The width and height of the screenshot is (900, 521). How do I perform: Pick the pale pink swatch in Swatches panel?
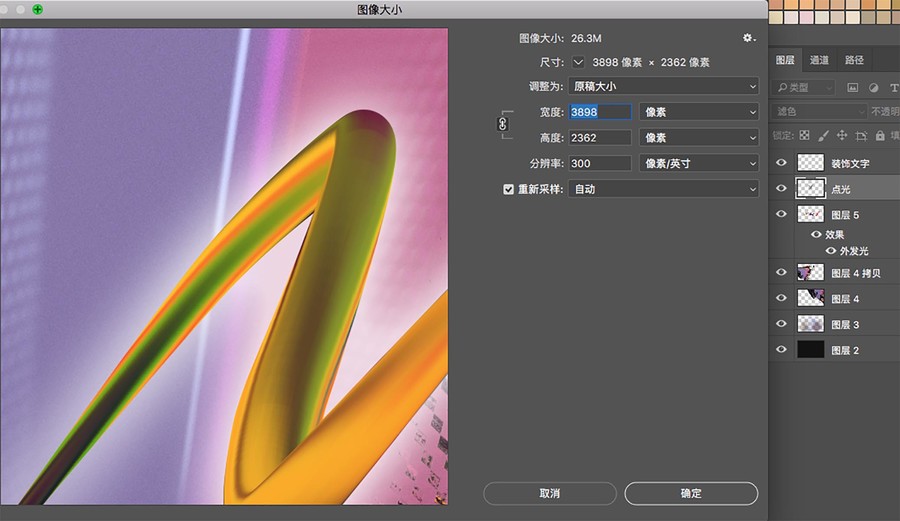tap(806, 17)
